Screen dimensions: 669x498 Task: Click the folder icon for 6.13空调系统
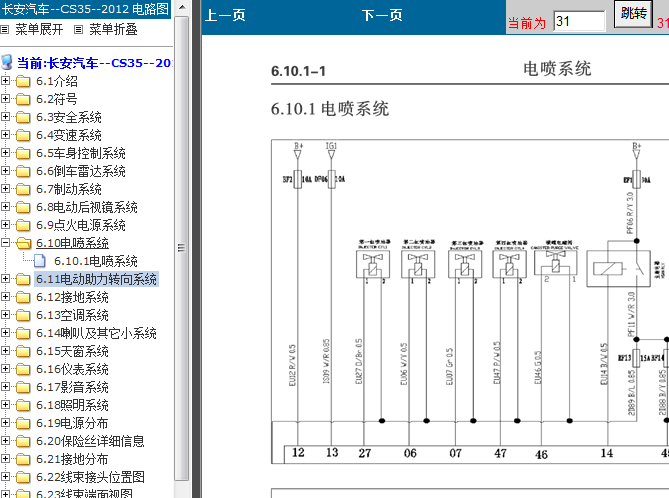pyautogui.click(x=23, y=315)
